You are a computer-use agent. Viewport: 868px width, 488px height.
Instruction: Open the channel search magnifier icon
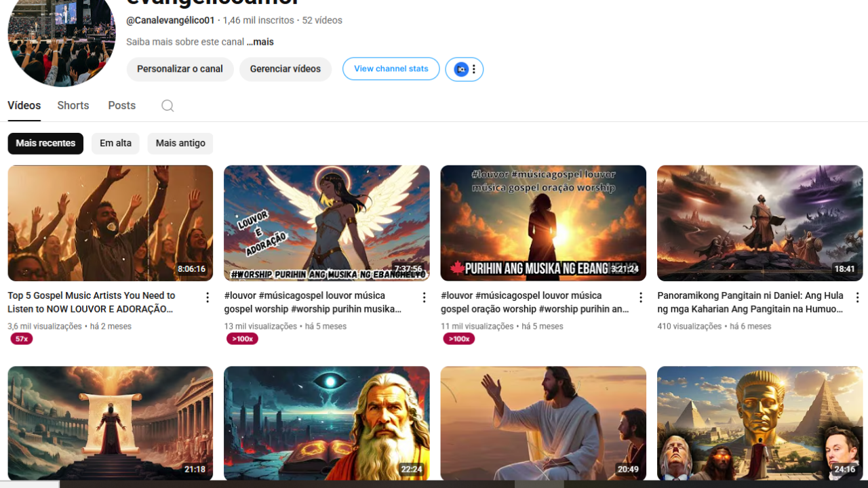167,106
